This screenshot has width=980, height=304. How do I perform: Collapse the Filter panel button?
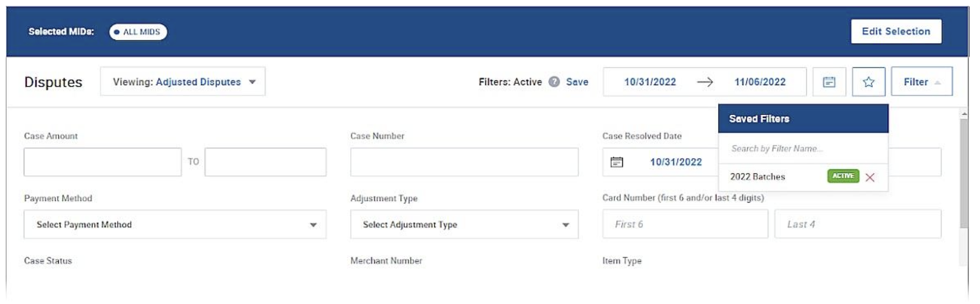921,82
